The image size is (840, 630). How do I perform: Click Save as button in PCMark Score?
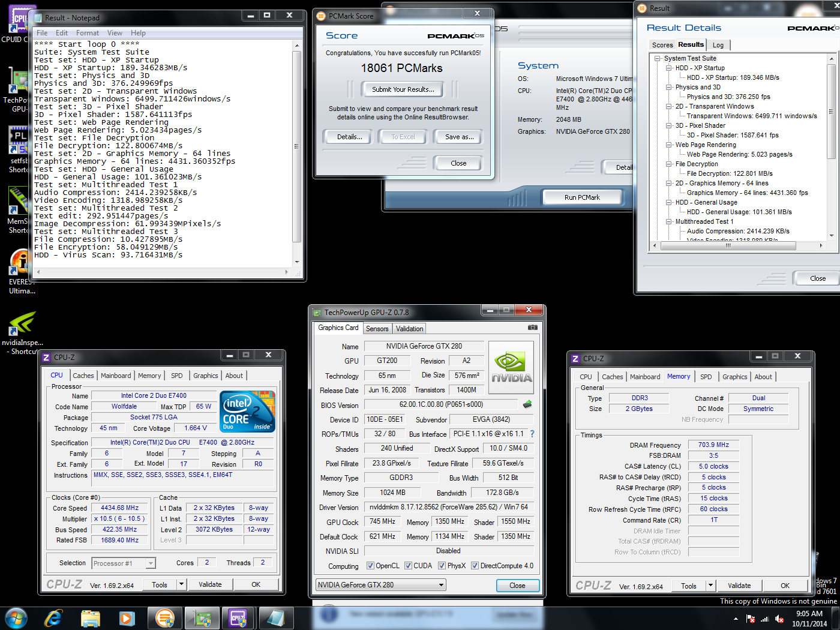coord(459,137)
